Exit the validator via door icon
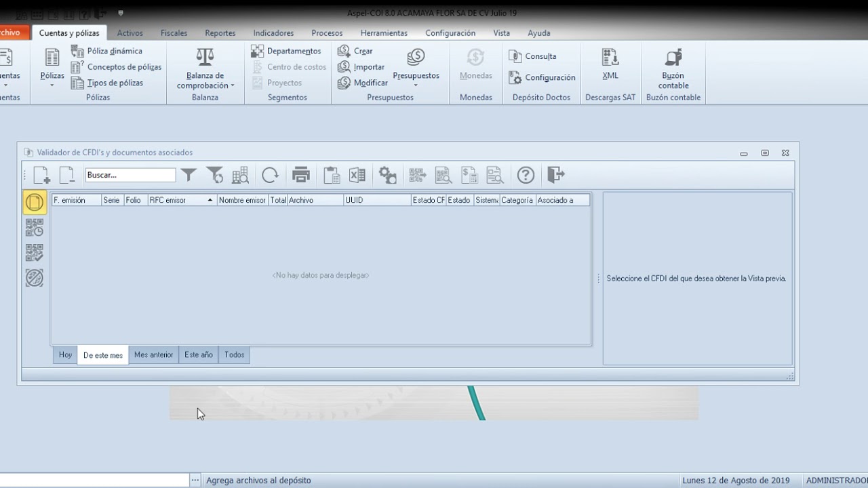Screen dimensions: 868x488 pos(556,175)
